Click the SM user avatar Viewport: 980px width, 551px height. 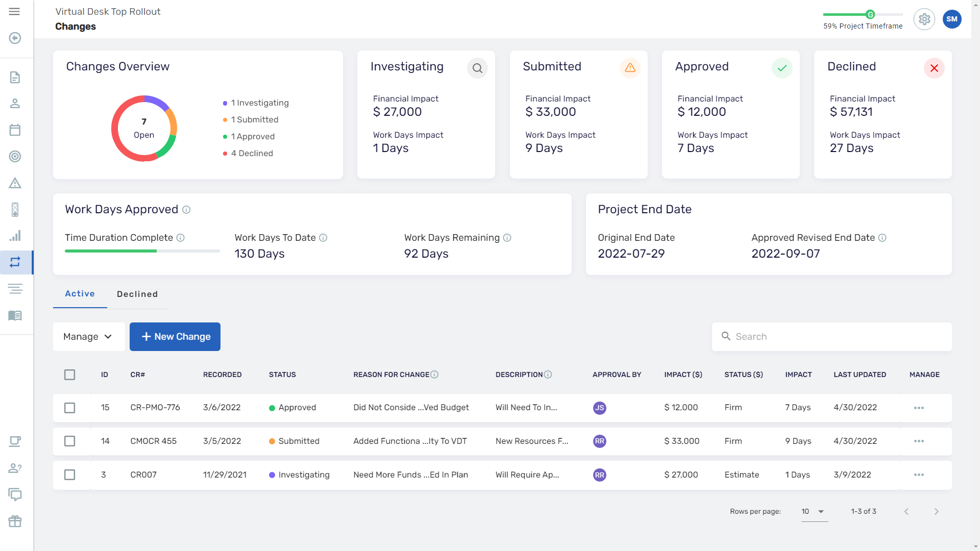[x=951, y=19]
